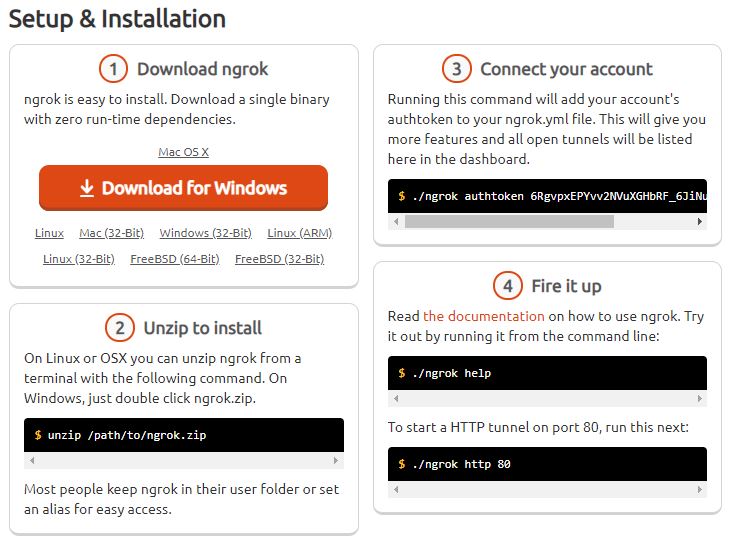
Task: Click right scroll arrow under ngrok http 80
Action: pos(699,489)
